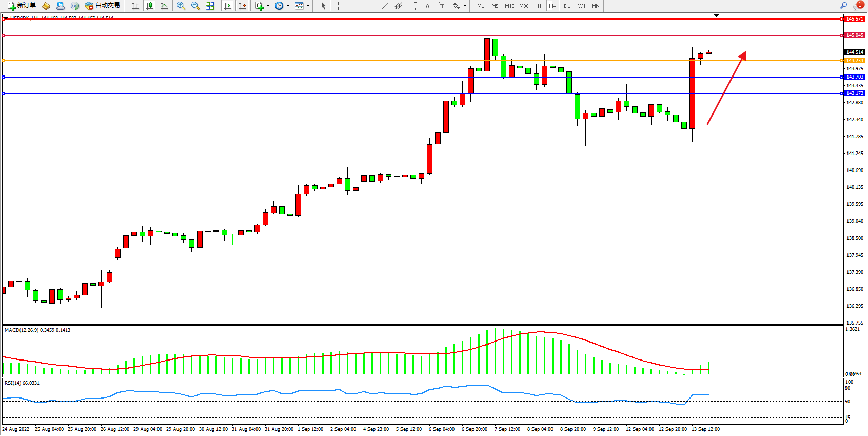Expand the chart templates dropdown arrow

click(308, 6)
